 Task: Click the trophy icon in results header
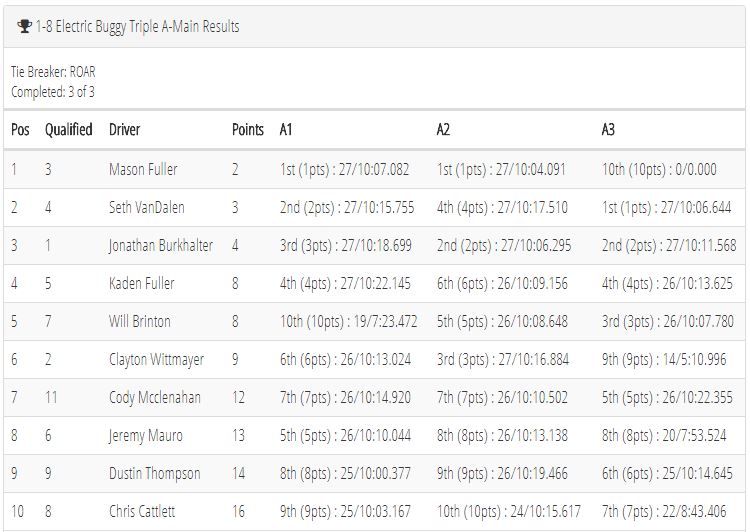click(24, 26)
